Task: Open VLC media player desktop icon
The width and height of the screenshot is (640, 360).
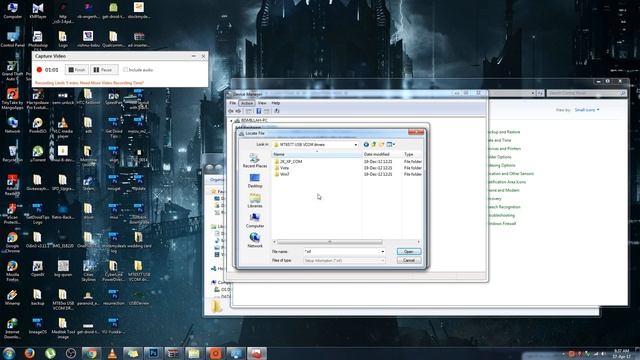Action: pyautogui.click(x=63, y=127)
